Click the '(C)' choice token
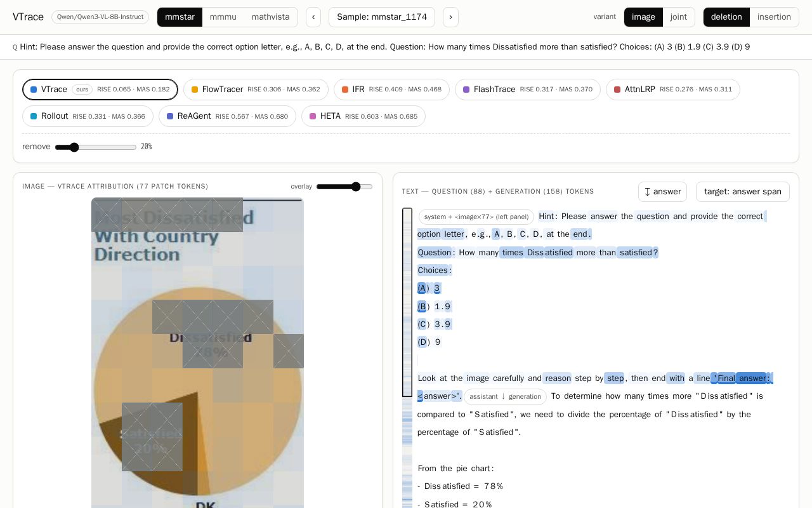The width and height of the screenshot is (812, 508). [x=423, y=324]
